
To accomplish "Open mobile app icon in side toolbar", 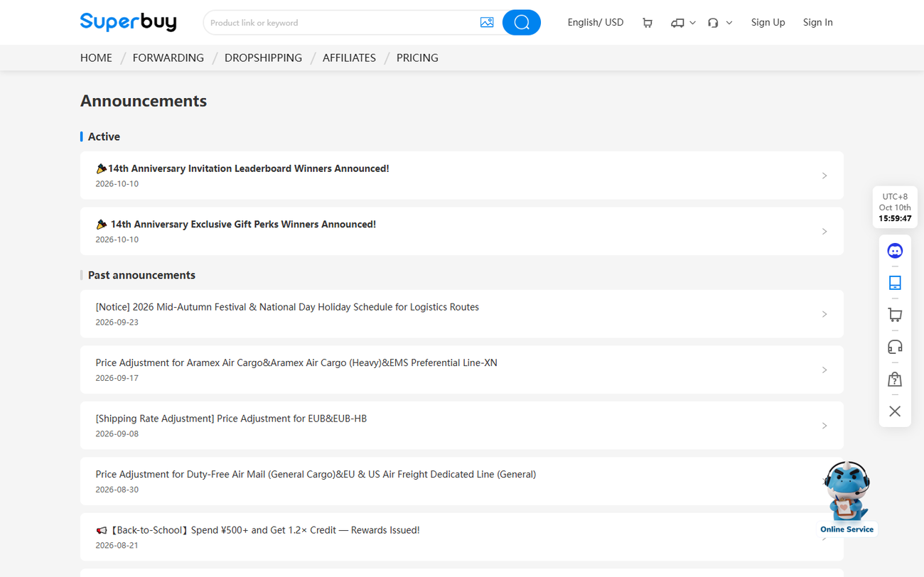I will tap(895, 283).
